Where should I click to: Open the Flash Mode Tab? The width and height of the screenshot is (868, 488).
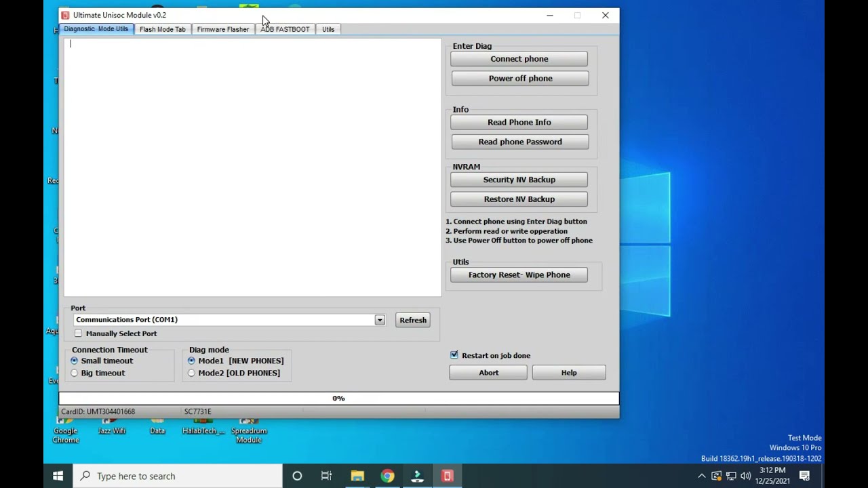pos(162,29)
